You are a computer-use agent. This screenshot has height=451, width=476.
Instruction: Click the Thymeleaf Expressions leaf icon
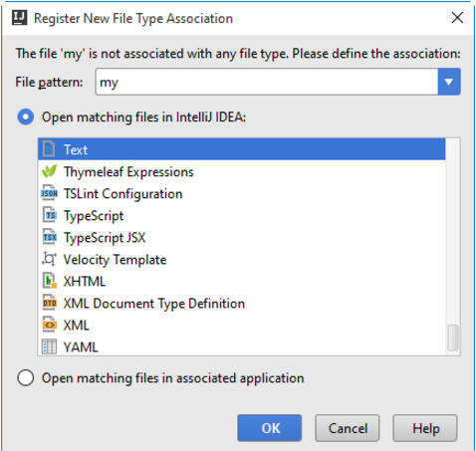(x=49, y=171)
